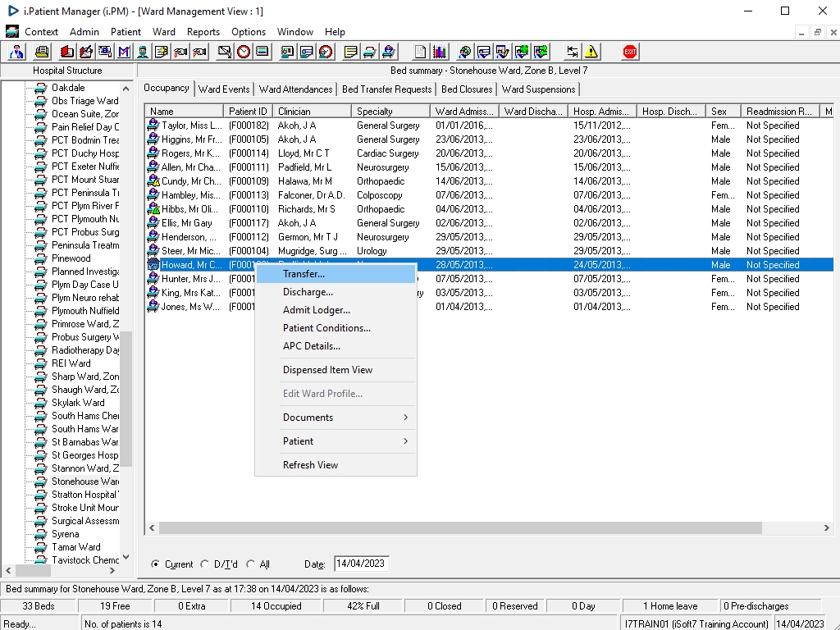The height and width of the screenshot is (630, 840).
Task: Expand the Documents submenu arrow
Action: coord(405,418)
